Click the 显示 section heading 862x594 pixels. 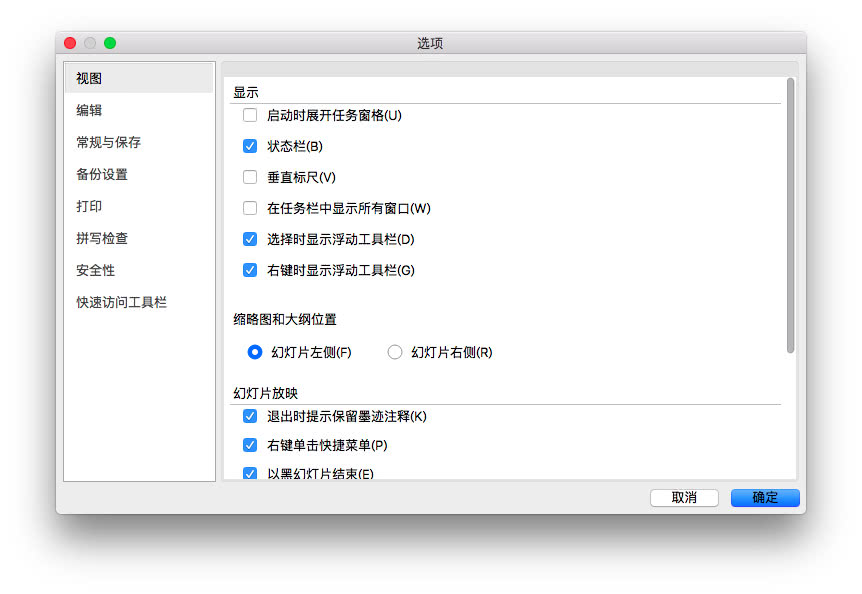tap(246, 92)
